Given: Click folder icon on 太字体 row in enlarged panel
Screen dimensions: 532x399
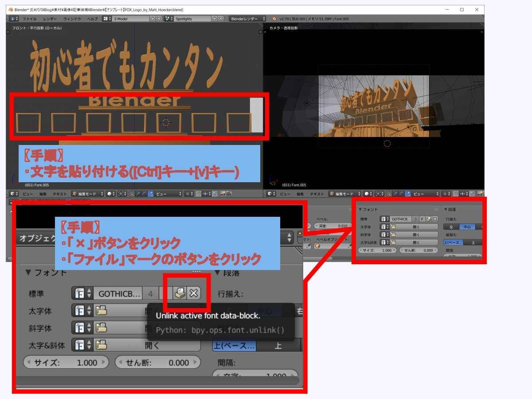Looking at the screenshot, I should [x=102, y=310].
